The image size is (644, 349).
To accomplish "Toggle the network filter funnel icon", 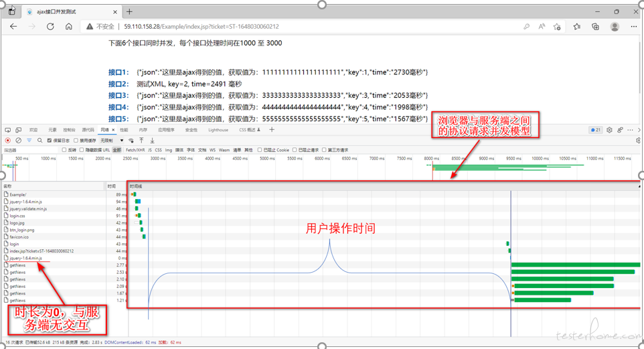I will click(29, 141).
